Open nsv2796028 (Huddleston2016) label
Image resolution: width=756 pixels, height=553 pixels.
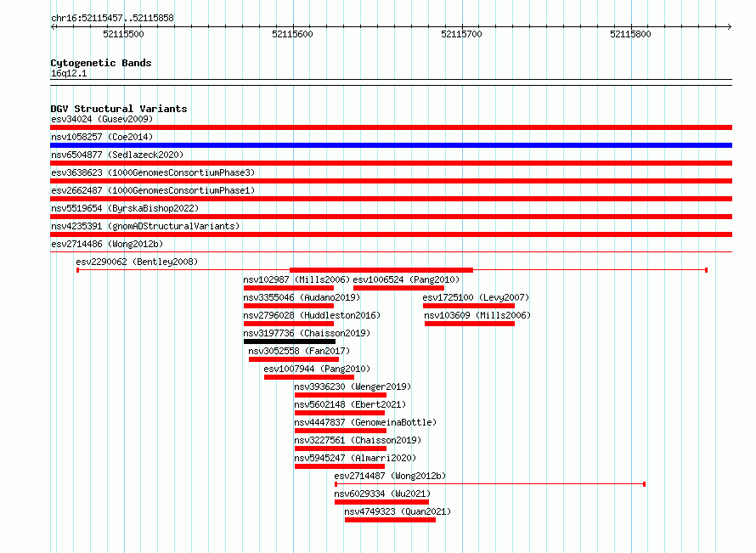point(312,315)
